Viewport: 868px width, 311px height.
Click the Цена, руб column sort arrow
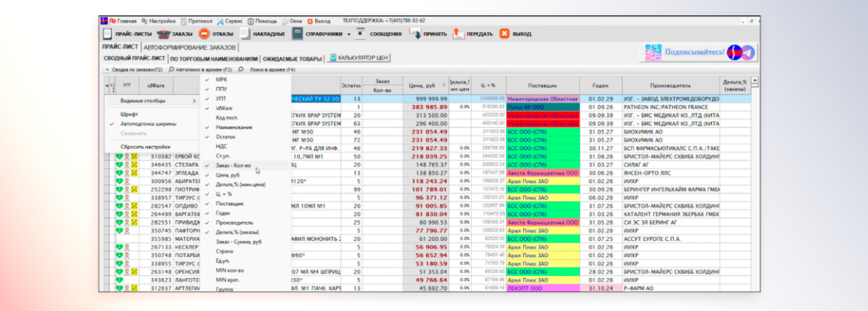(x=444, y=85)
